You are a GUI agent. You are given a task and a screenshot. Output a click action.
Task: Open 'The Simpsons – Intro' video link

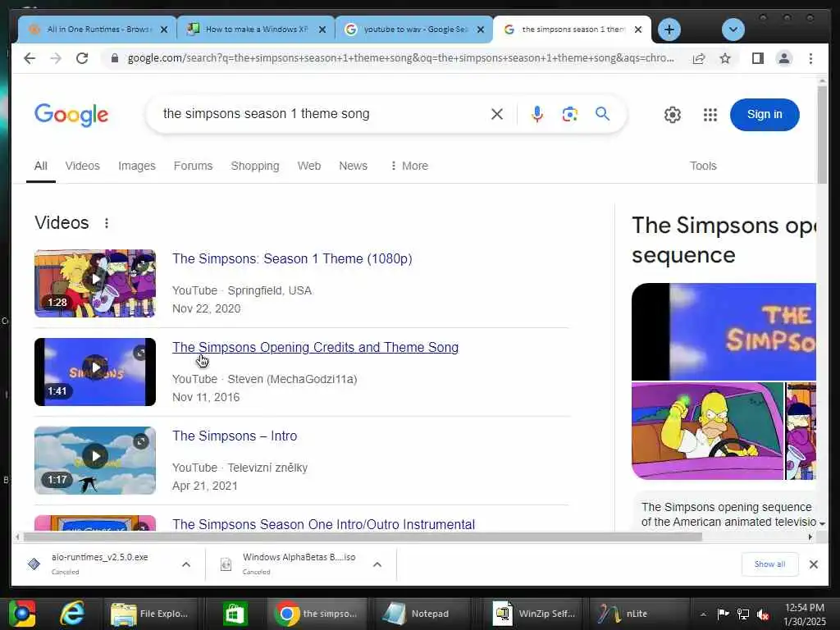tap(235, 436)
